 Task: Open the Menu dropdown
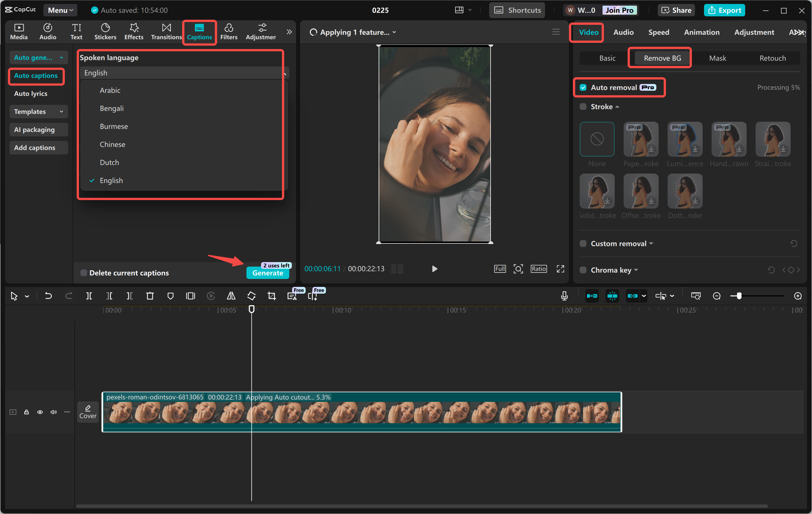pos(60,10)
